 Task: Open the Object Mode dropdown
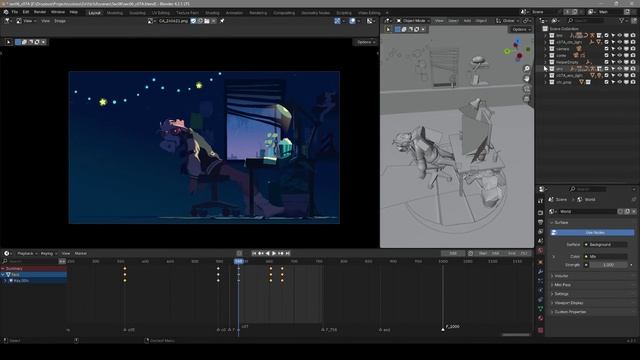tap(413, 21)
